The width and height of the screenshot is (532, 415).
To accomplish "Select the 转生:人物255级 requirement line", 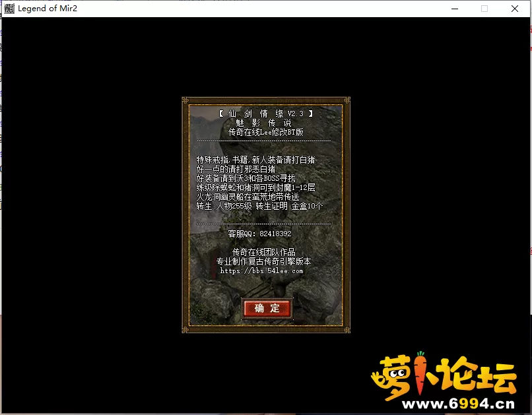I will (259, 206).
